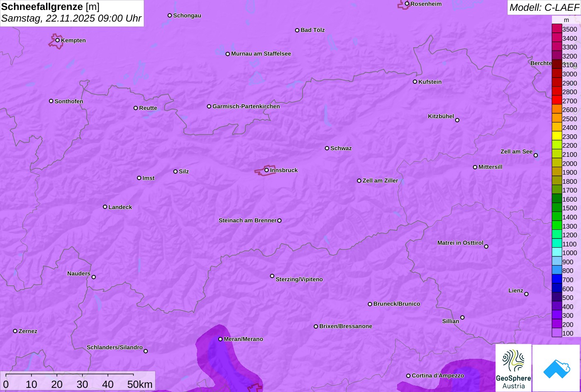Click the Kempten city marker dot
581x392 pixels.
pos(58,40)
